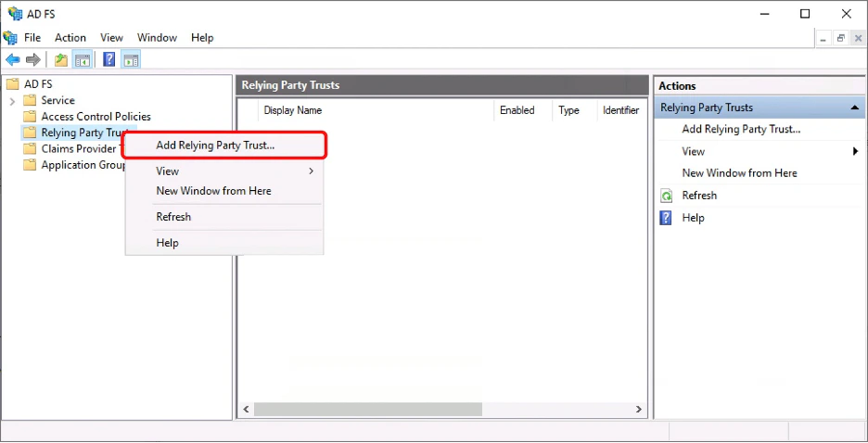Select the AD FS root tree label
This screenshot has width=868, height=443.
38,84
